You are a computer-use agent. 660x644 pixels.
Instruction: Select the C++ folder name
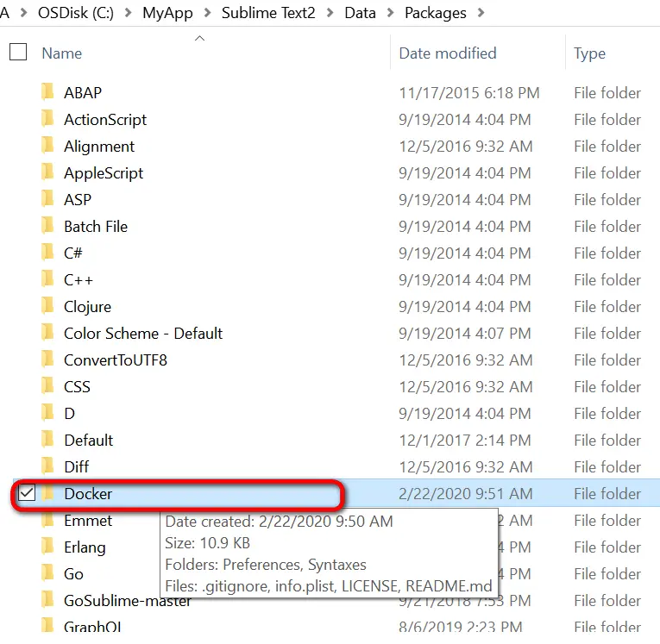[x=78, y=279]
